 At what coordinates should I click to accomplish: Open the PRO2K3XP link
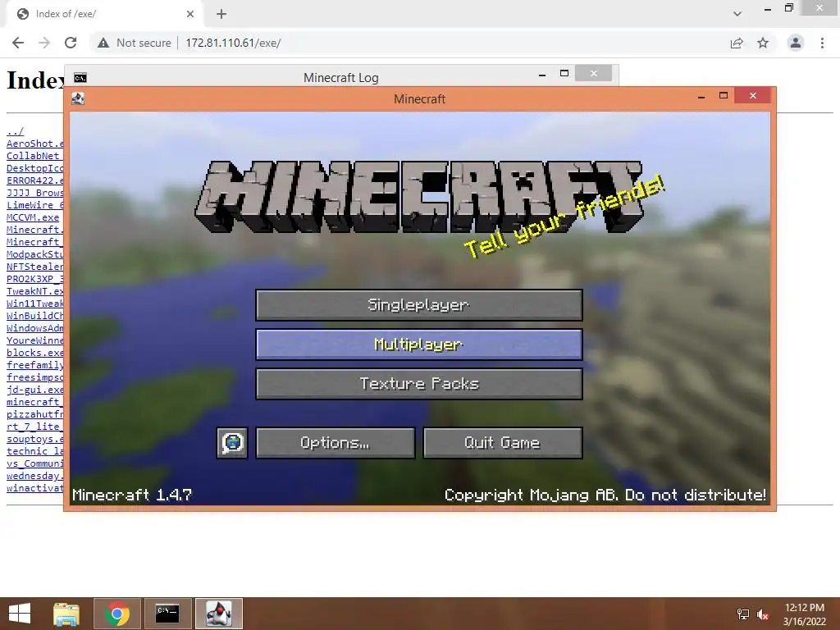(x=34, y=279)
